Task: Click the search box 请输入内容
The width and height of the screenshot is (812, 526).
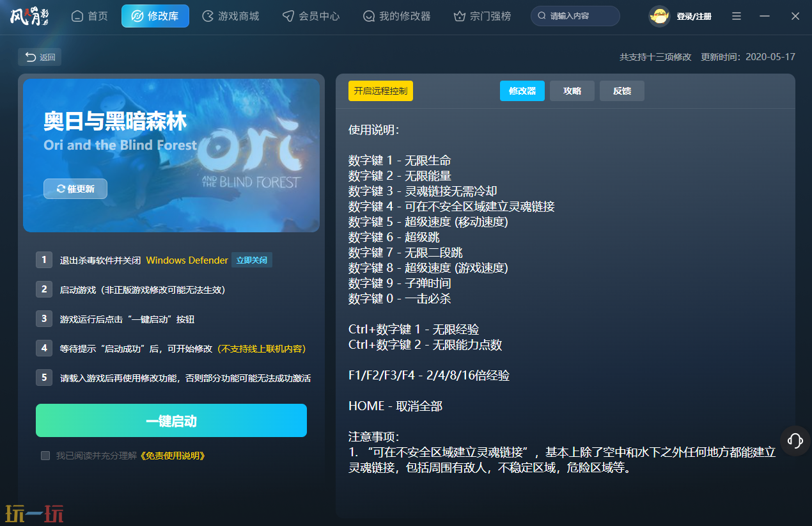Action: pos(575,16)
